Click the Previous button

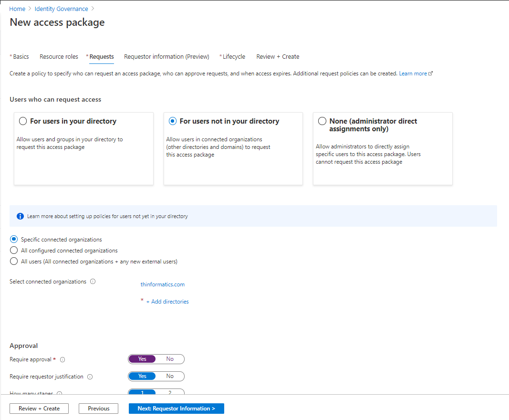click(x=98, y=409)
